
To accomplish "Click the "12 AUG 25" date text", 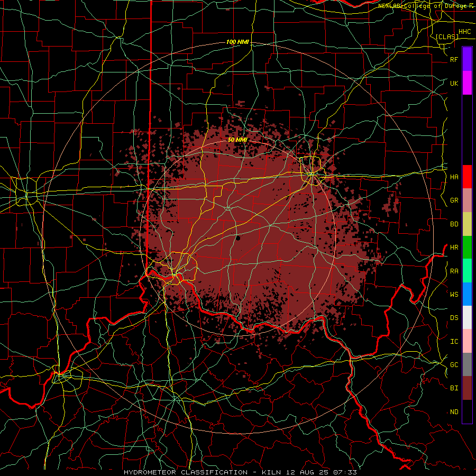I will pos(306,472).
